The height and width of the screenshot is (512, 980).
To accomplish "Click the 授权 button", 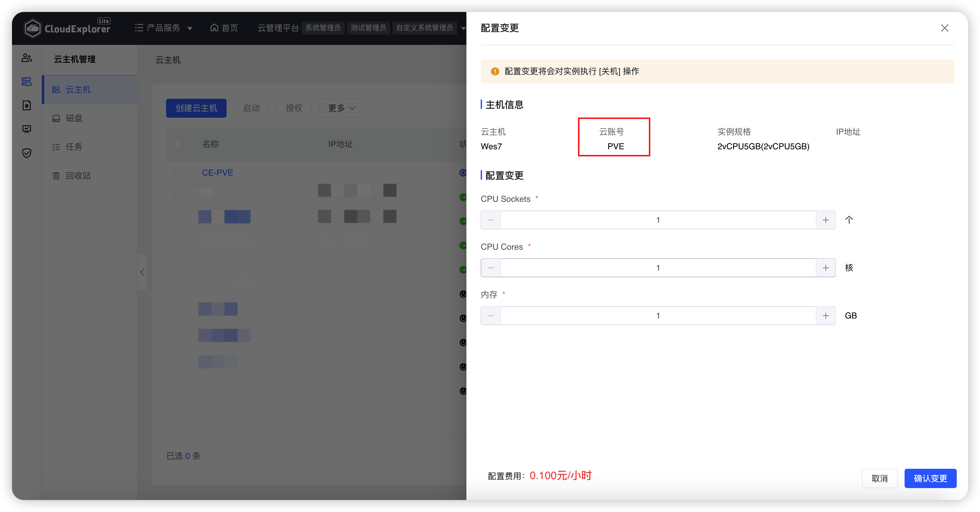I will [x=294, y=108].
